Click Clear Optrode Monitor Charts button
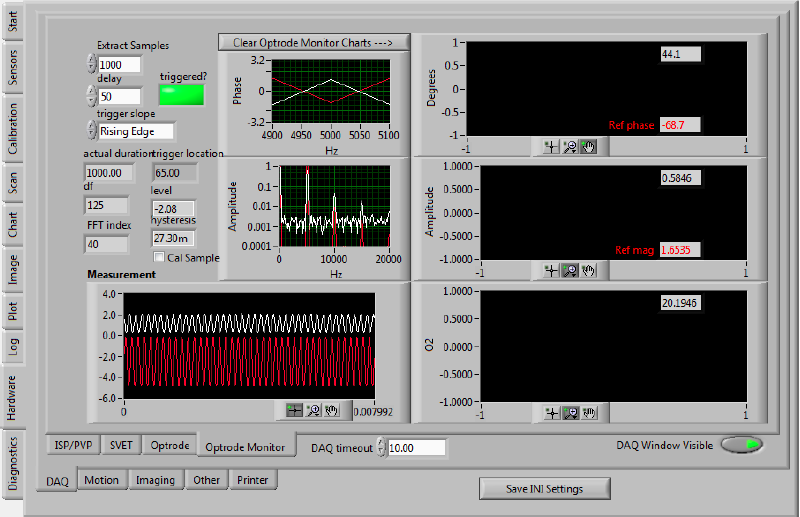This screenshot has height=517, width=800. (x=313, y=42)
